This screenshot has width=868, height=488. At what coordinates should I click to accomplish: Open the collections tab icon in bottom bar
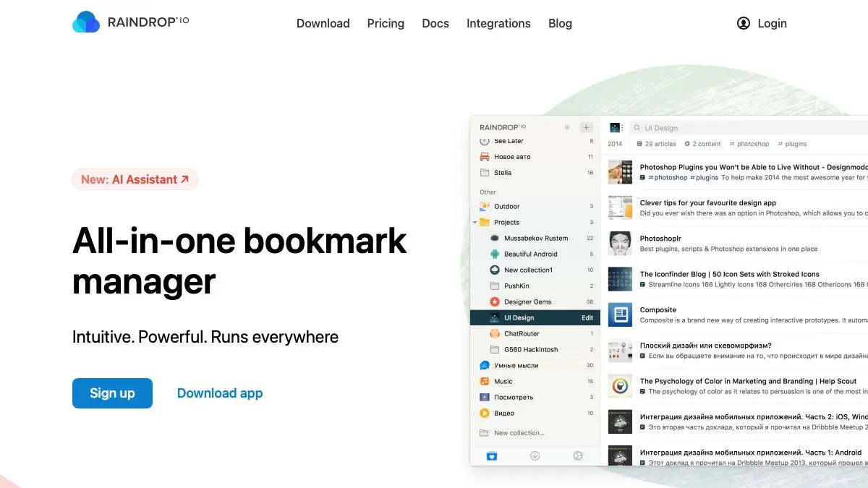(x=492, y=455)
